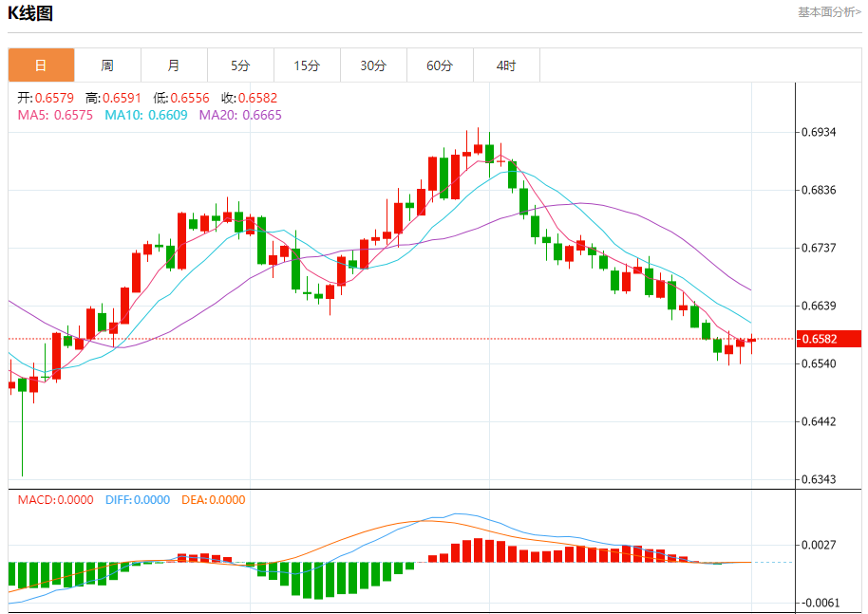Select the 日 daily chart tab
The image size is (868, 614).
[41, 65]
